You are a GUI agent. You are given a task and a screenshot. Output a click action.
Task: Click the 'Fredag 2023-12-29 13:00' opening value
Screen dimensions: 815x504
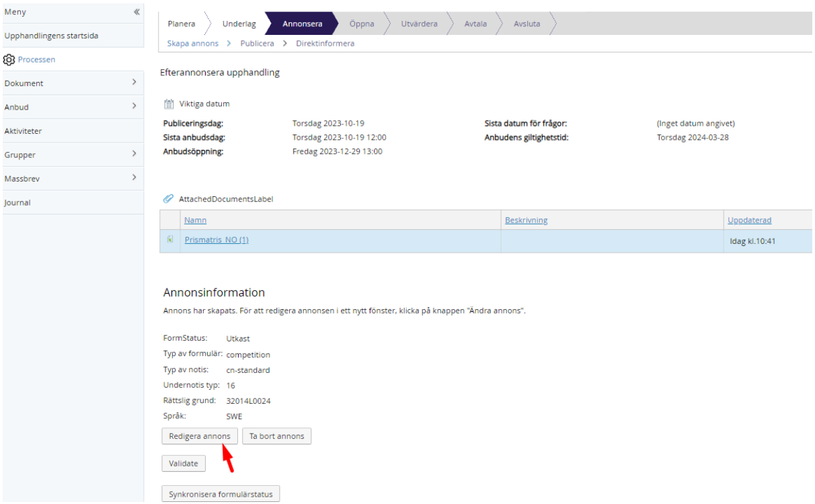(x=338, y=151)
